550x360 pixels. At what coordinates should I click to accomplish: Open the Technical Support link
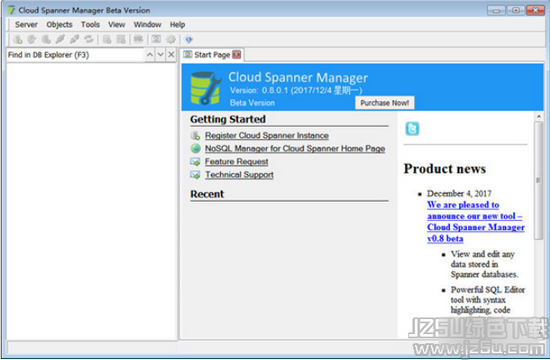[x=239, y=175]
